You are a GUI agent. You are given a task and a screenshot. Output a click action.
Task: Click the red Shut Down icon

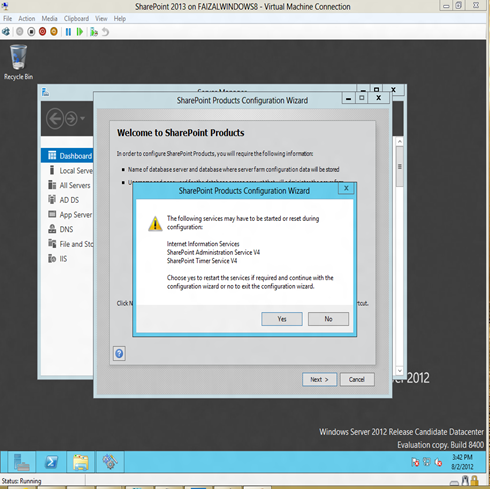click(x=42, y=32)
